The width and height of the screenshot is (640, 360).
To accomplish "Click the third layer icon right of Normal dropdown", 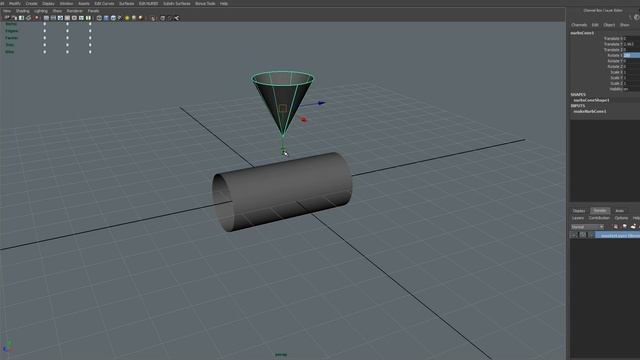I will (x=633, y=227).
